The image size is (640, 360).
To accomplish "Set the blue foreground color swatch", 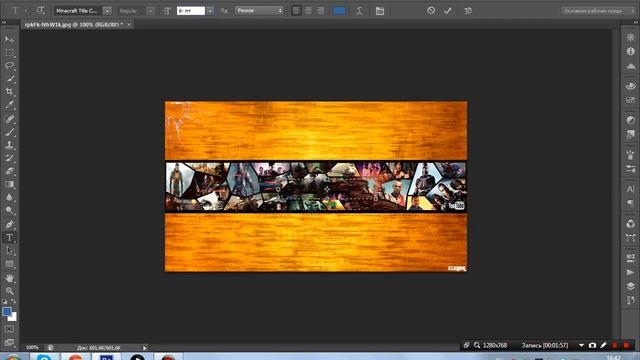I will point(7,312).
